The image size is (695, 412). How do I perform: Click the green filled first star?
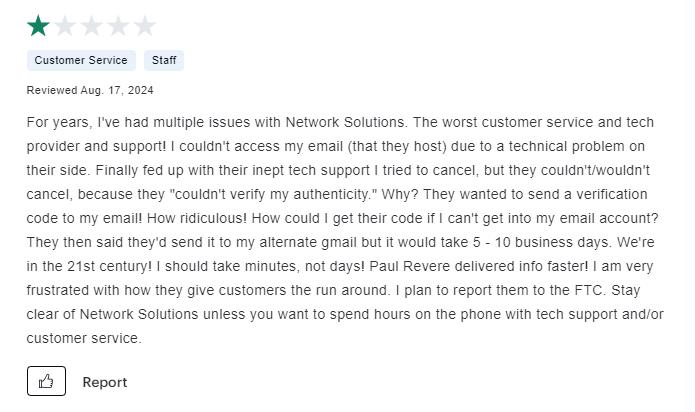click(38, 26)
